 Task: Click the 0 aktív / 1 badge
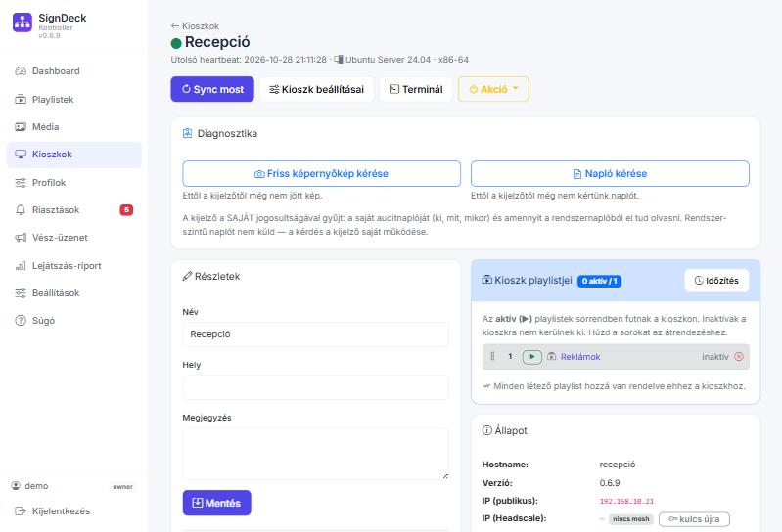pos(599,281)
